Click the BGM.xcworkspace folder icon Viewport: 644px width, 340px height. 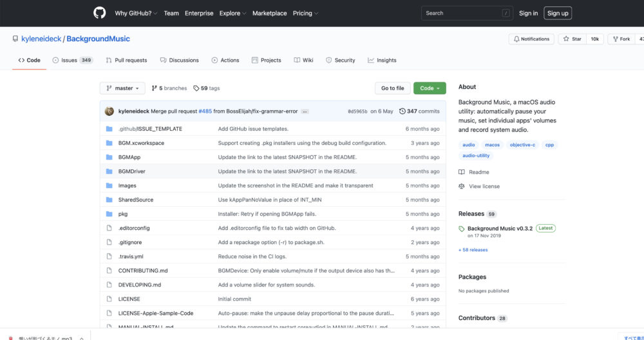pos(109,143)
